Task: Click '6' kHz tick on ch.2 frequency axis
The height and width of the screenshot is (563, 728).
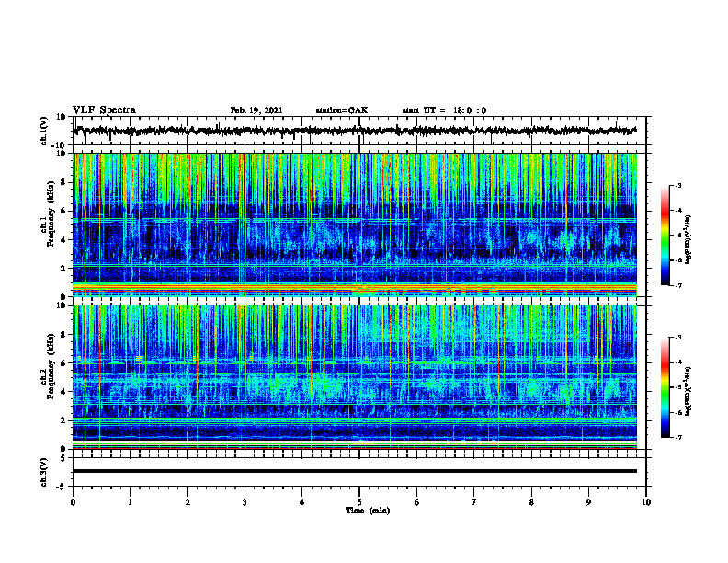Action: pyautogui.click(x=64, y=363)
